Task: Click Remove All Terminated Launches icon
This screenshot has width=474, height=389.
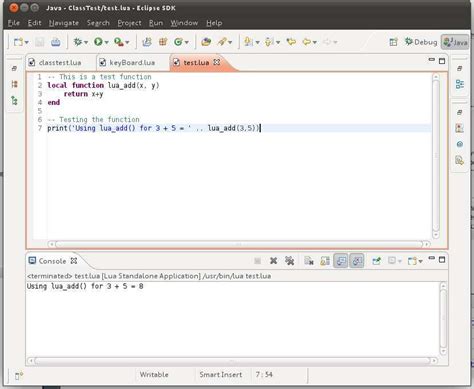Action: 289,261
